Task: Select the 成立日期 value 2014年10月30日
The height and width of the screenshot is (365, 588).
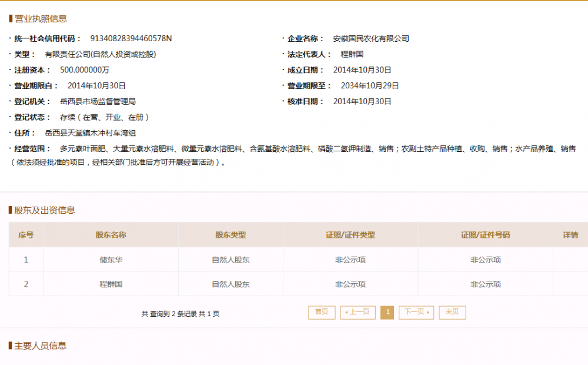Action: [x=362, y=70]
